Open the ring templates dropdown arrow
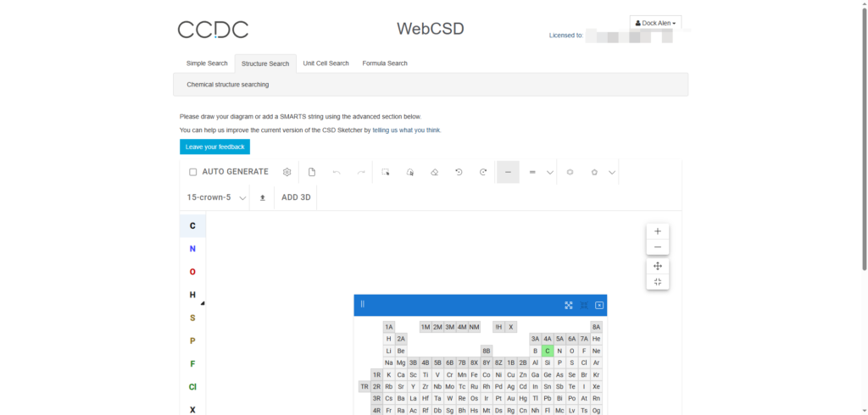The height and width of the screenshot is (415, 868). click(612, 173)
